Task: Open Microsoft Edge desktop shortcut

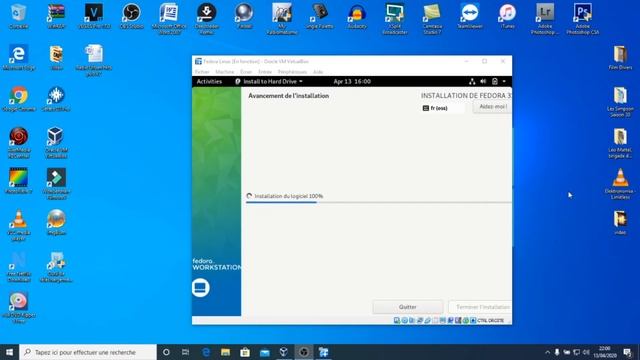Action: [18, 58]
